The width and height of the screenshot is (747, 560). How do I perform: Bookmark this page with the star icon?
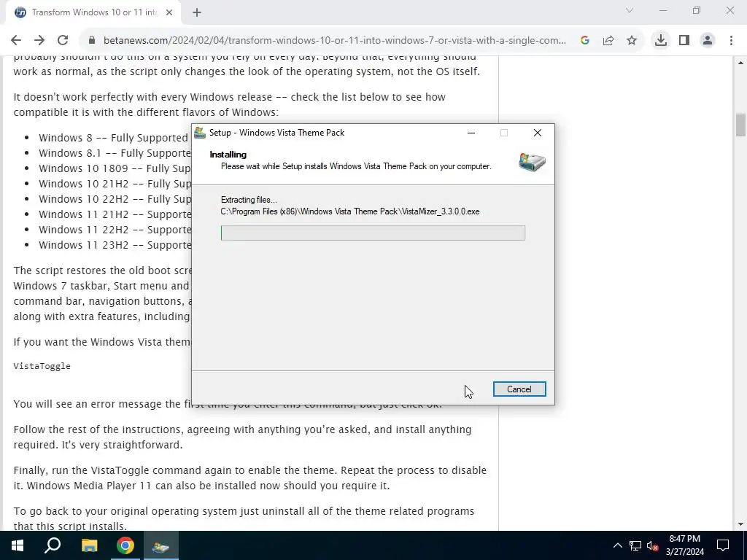(x=632, y=41)
